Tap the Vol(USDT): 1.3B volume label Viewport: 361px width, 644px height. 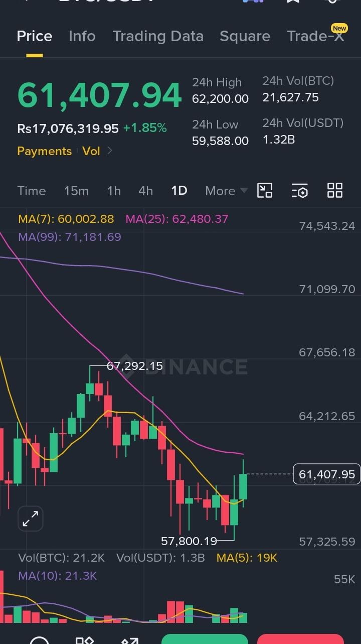click(160, 558)
